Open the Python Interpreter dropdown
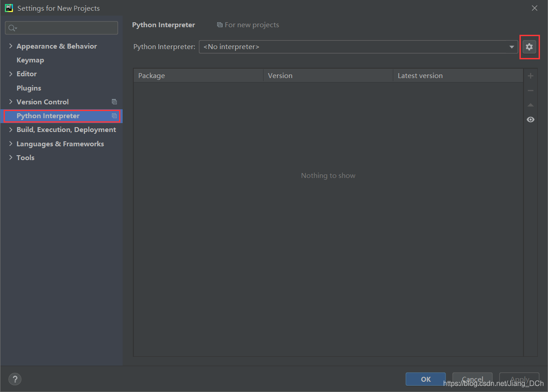Viewport: 548px width, 392px height. coord(358,47)
